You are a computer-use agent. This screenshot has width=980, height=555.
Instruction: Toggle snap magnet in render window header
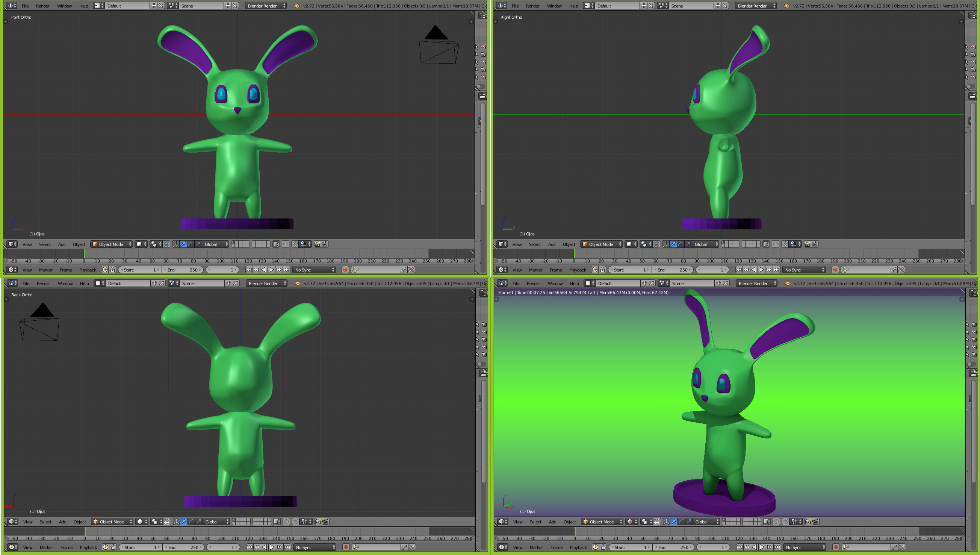pos(785,522)
